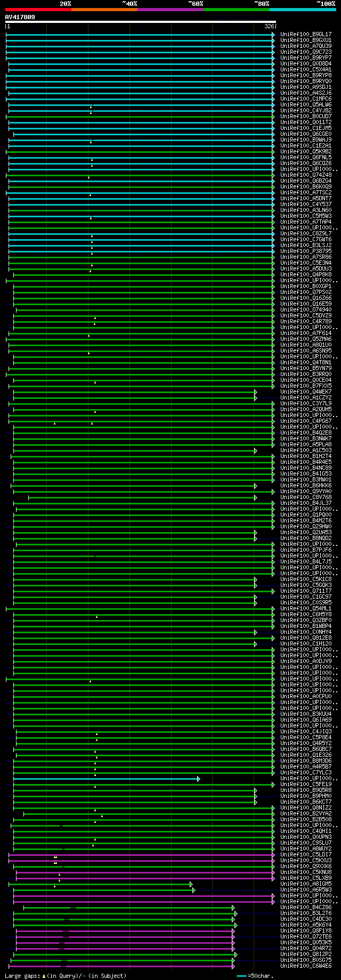Select the UniRef100_A1C503 label
This screenshot has height=980, width=341.
coord(306,450)
